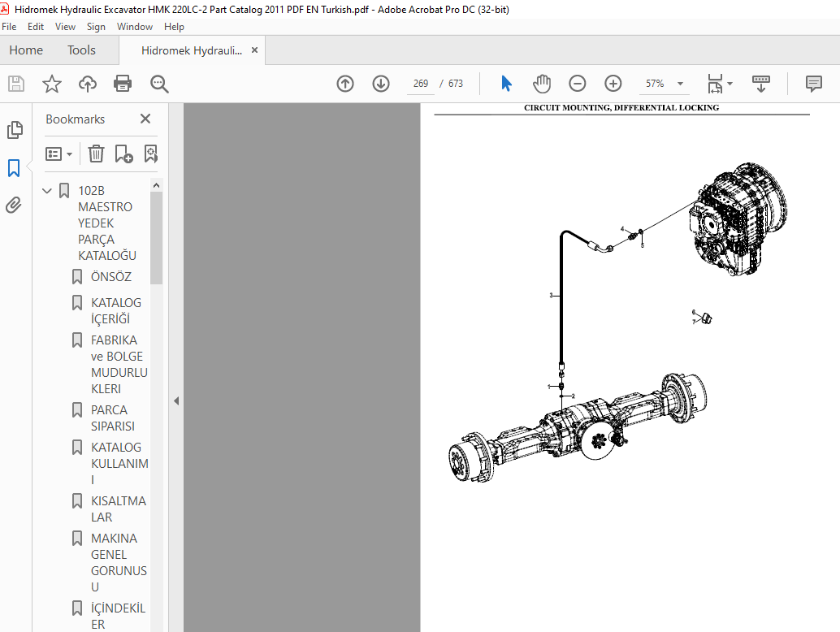Image resolution: width=840 pixels, height=632 pixels.
Task: Open fit page options dropdown arrow
Action: (730, 84)
